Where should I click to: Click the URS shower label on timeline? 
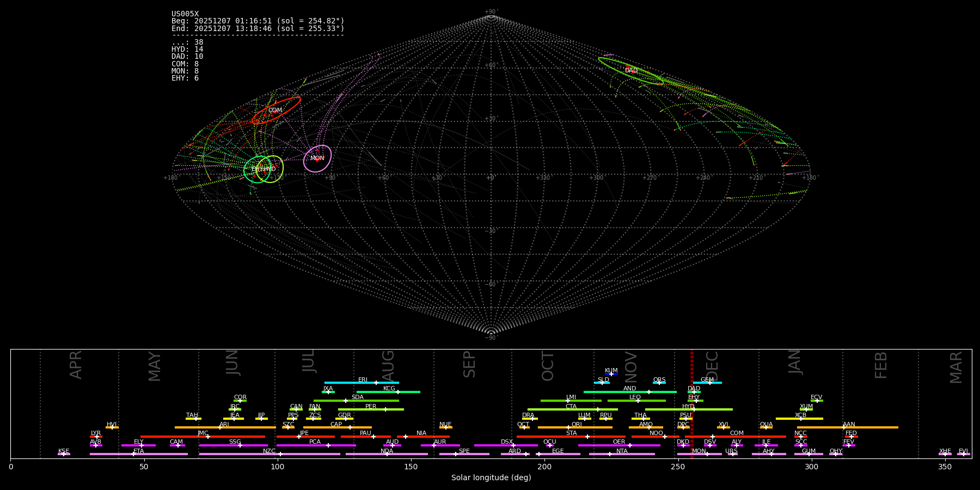tap(731, 451)
